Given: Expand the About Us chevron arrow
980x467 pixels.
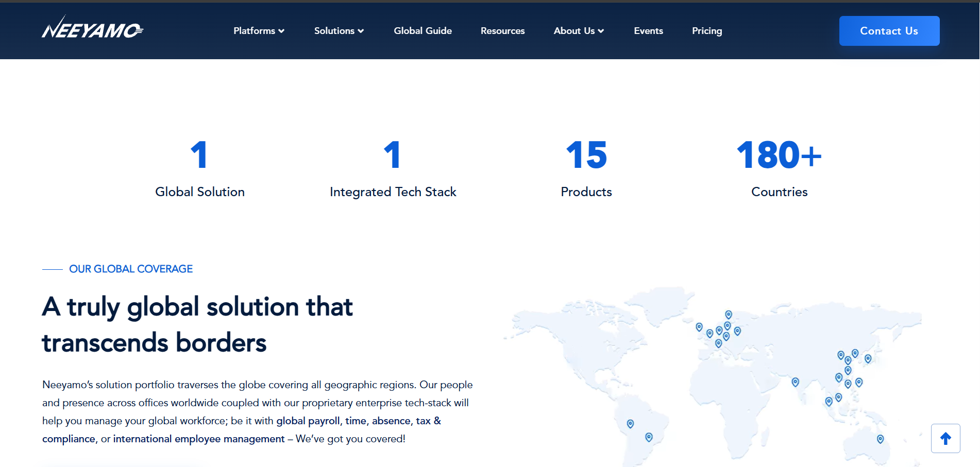Looking at the screenshot, I should pyautogui.click(x=601, y=31).
